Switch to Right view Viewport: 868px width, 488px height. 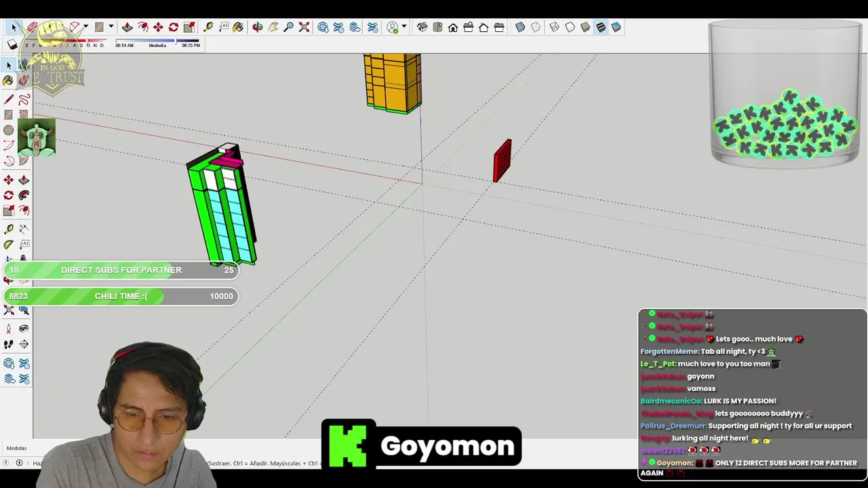[x=469, y=27]
